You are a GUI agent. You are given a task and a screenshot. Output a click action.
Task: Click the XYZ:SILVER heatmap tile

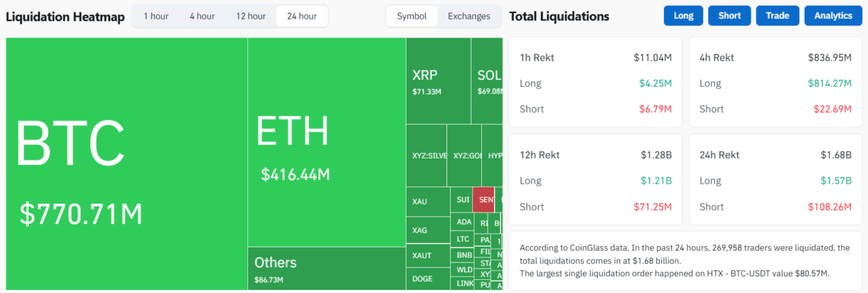[426, 156]
